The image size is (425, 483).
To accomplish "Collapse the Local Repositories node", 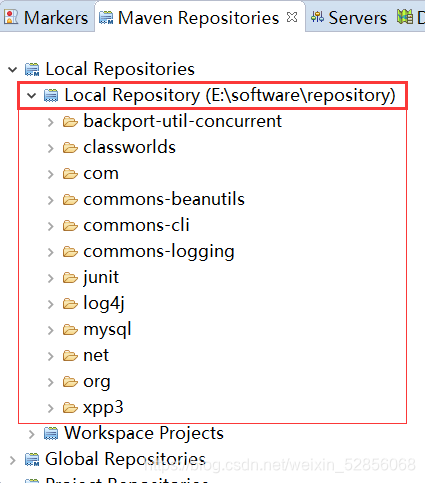I will click(x=13, y=70).
